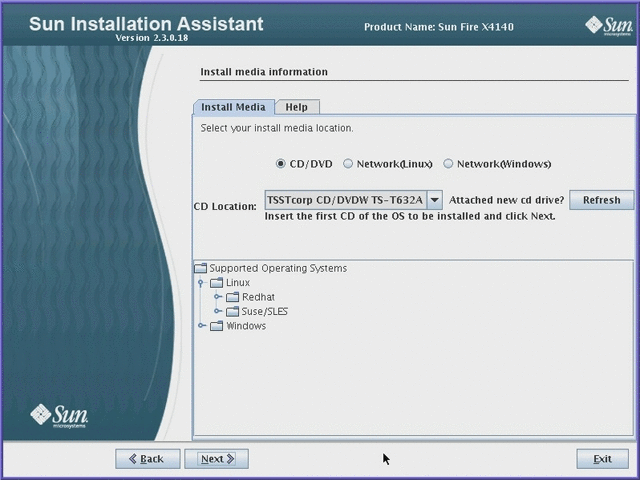Image resolution: width=640 pixels, height=480 pixels.
Task: Select the Supported Operating Systems tree label
Action: [x=278, y=268]
